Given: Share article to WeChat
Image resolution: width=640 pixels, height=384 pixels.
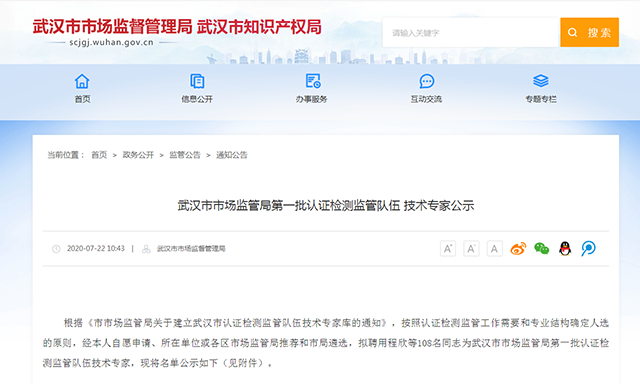Looking at the screenshot, I should click(542, 249).
